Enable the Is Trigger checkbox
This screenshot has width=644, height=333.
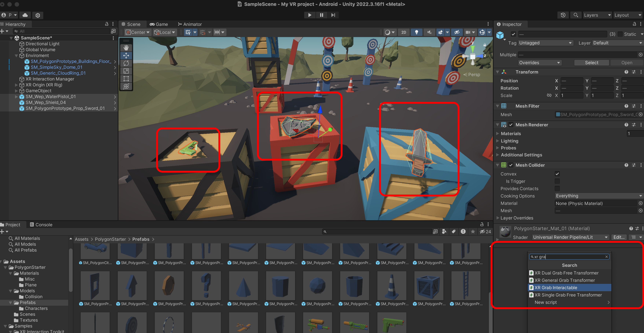coord(557,181)
